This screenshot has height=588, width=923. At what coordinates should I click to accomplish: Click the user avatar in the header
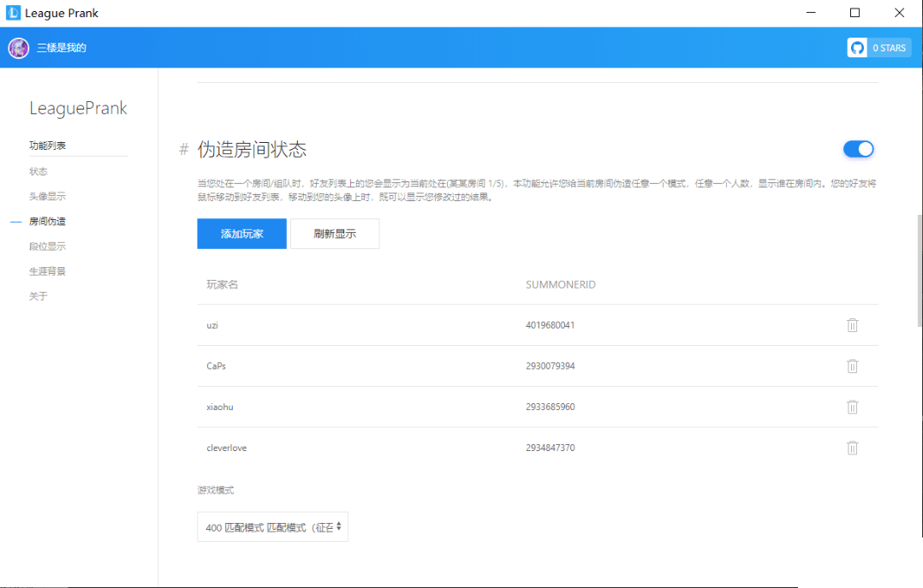tap(19, 48)
